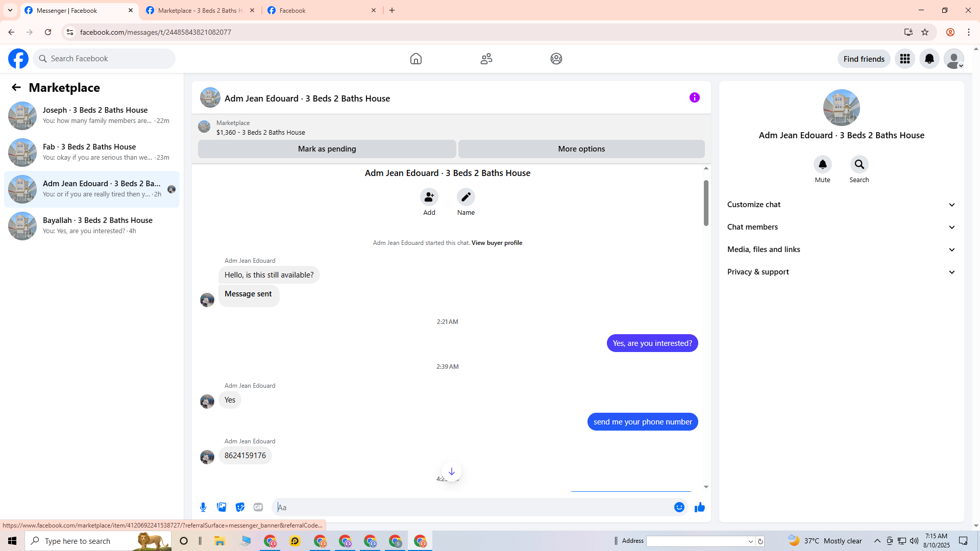Viewport: 980px width, 551px height.
Task: Click Mark as pending button
Action: (x=327, y=149)
